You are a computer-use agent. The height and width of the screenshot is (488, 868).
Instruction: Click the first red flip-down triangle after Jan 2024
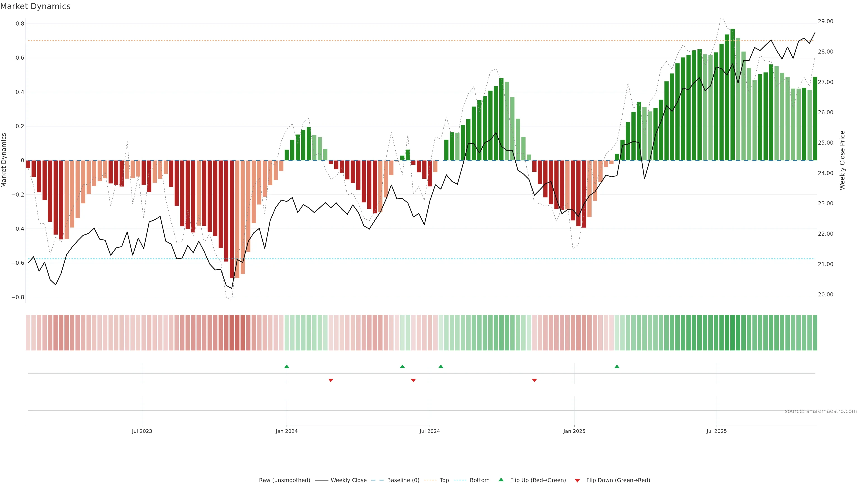point(330,380)
